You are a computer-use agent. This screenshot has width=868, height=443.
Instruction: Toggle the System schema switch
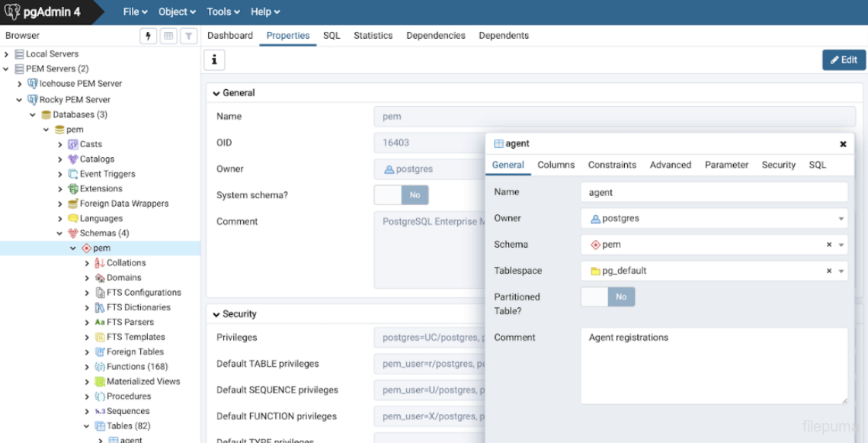click(x=402, y=195)
